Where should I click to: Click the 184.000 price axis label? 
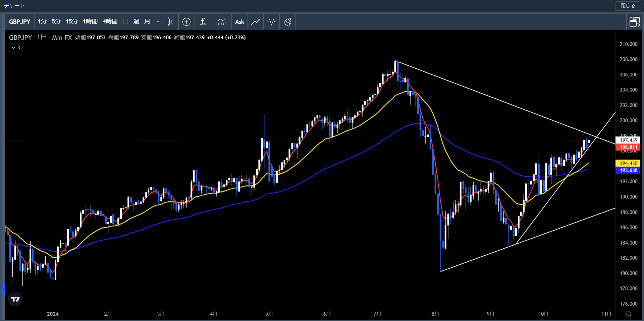tap(629, 243)
